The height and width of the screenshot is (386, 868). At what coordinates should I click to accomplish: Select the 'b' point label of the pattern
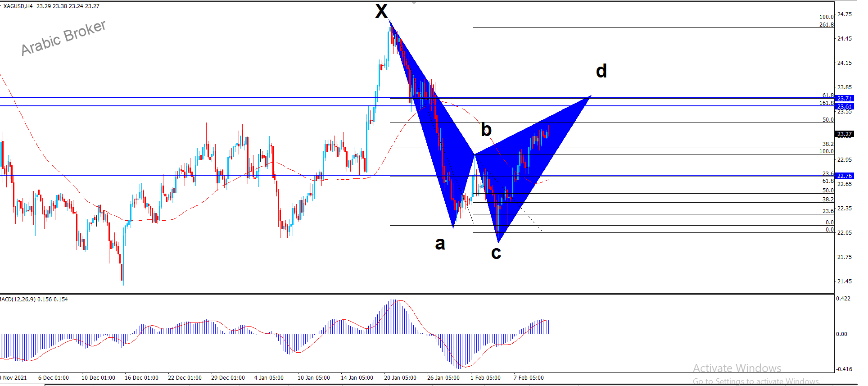pos(486,129)
